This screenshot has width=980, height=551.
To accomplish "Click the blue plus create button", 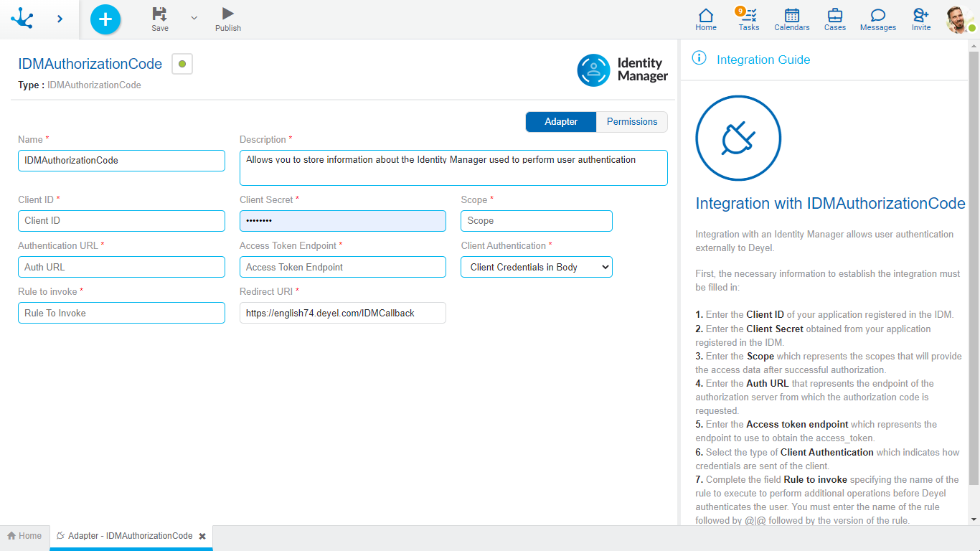I will coord(105,19).
